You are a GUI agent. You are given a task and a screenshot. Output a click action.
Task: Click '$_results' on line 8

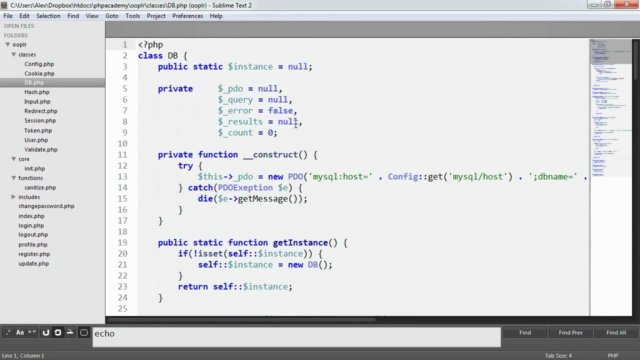pyautogui.click(x=240, y=122)
